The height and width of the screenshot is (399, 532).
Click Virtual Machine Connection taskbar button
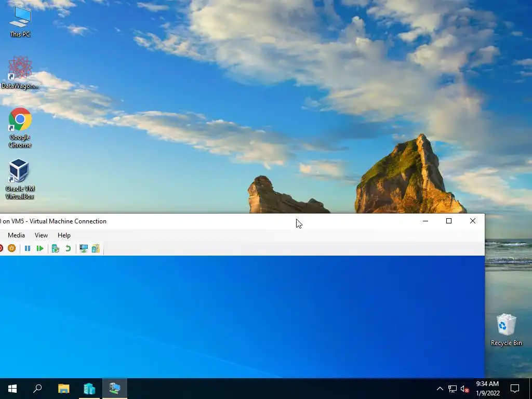coord(115,389)
